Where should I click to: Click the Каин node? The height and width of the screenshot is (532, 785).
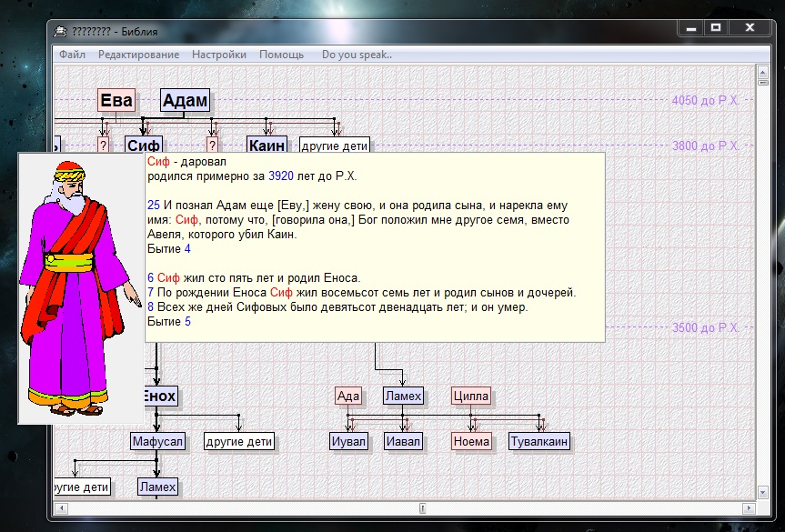267,146
